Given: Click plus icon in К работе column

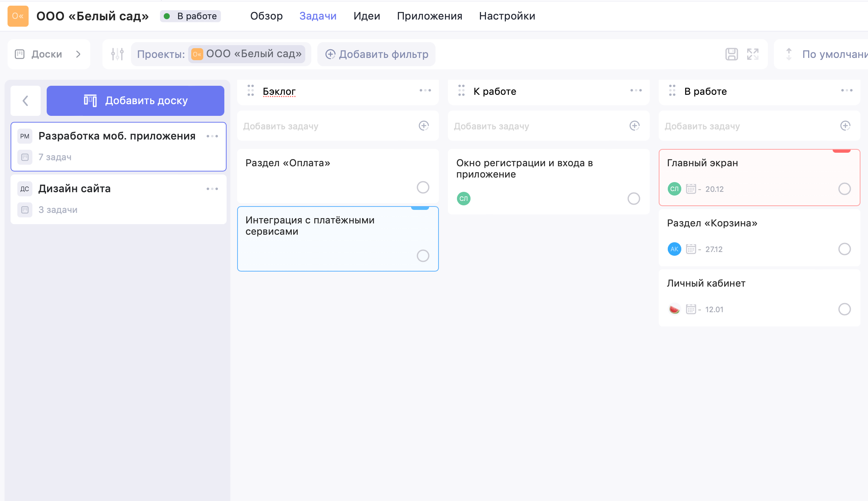Looking at the screenshot, I should click(x=634, y=126).
